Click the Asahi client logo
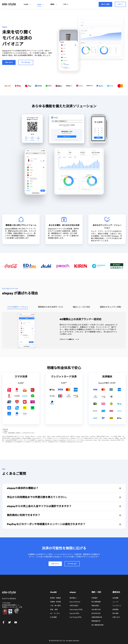This screenshot has height=644, width=128. coord(46,266)
